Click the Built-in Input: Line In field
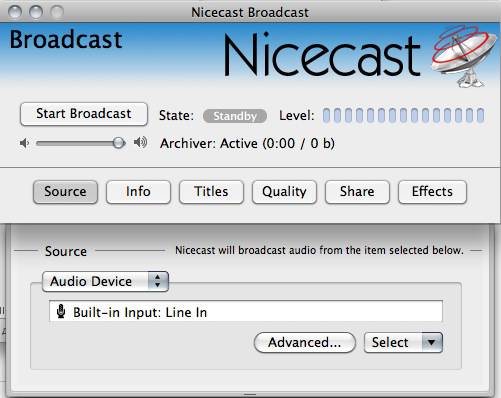This screenshot has width=501, height=398. pyautogui.click(x=246, y=311)
